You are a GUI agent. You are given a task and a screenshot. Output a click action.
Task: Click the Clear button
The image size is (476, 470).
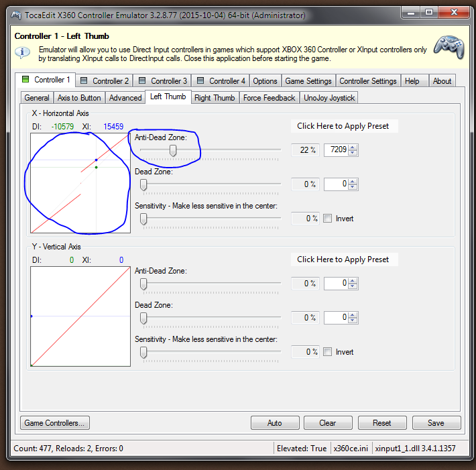click(328, 422)
